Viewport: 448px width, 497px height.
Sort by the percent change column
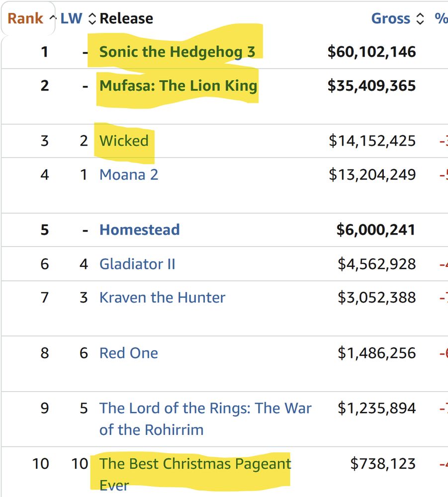click(x=441, y=18)
